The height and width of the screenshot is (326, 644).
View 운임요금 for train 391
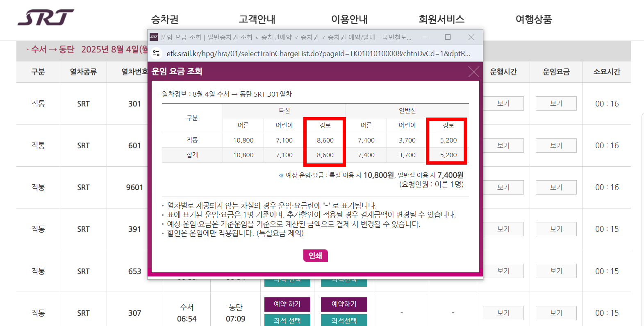tap(556, 229)
